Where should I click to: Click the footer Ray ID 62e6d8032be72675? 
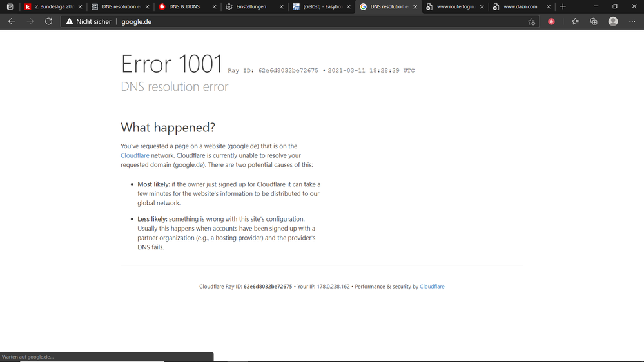pyautogui.click(x=268, y=287)
